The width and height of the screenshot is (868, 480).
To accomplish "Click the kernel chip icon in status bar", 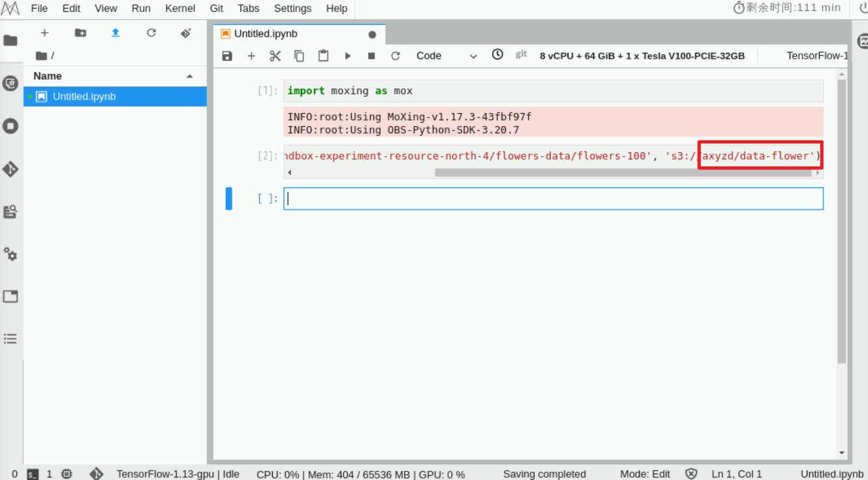I will (x=67, y=474).
